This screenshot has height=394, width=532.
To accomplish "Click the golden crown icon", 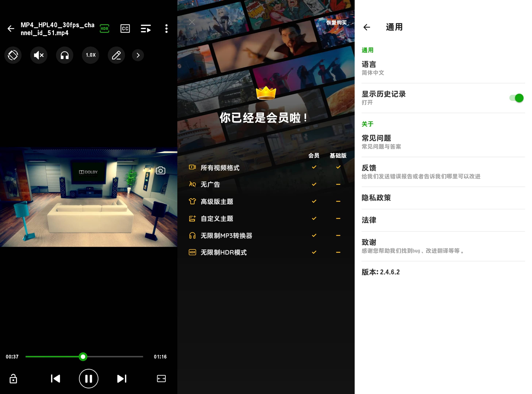I will pos(266,93).
